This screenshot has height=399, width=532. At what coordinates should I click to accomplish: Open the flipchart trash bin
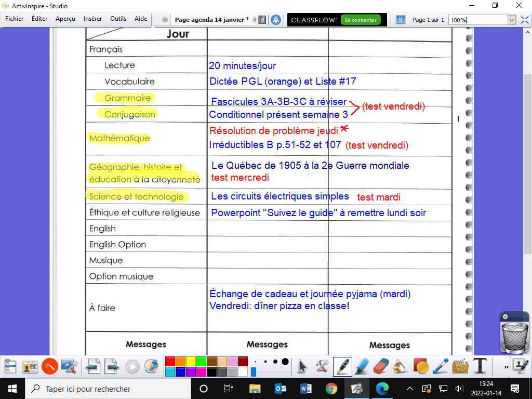coord(514,333)
